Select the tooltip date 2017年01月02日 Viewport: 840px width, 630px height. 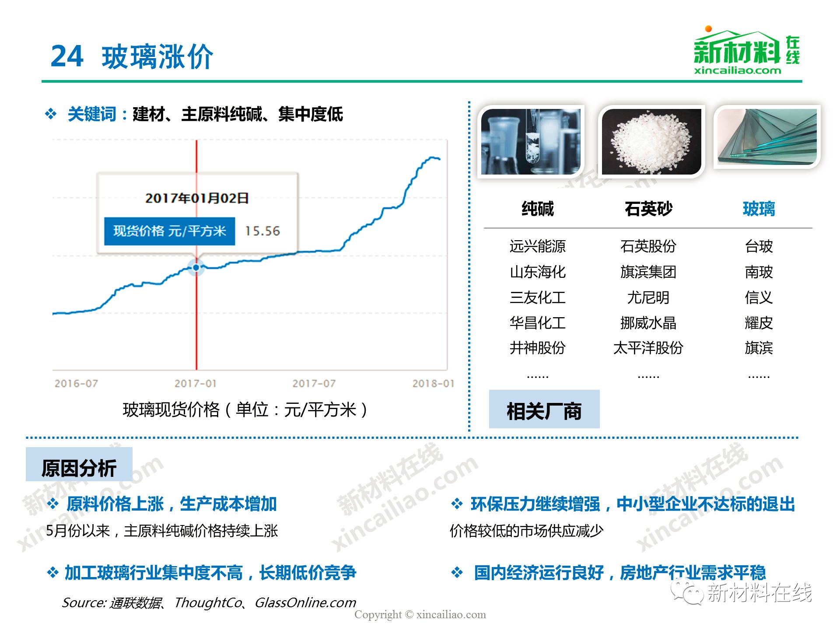[197, 198]
